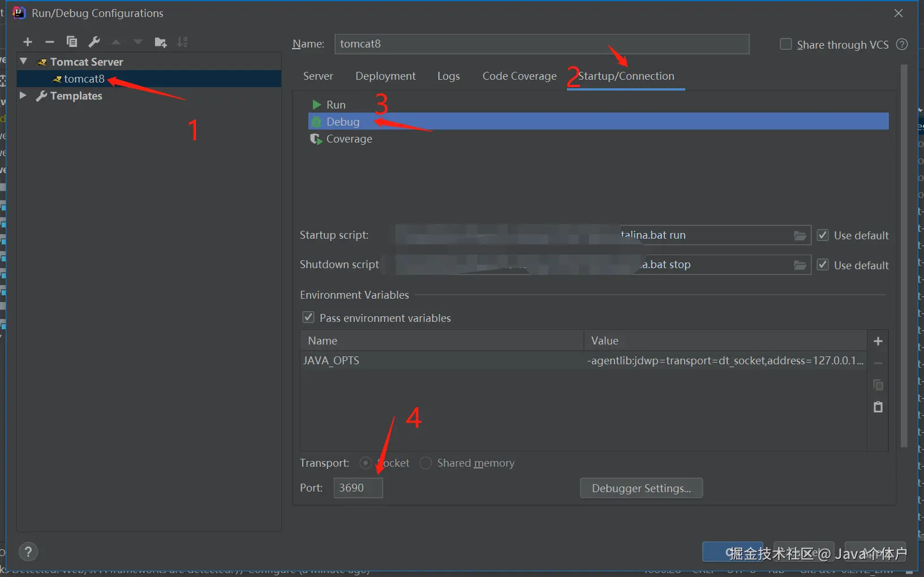Enable Share through VCS checkbox

786,44
